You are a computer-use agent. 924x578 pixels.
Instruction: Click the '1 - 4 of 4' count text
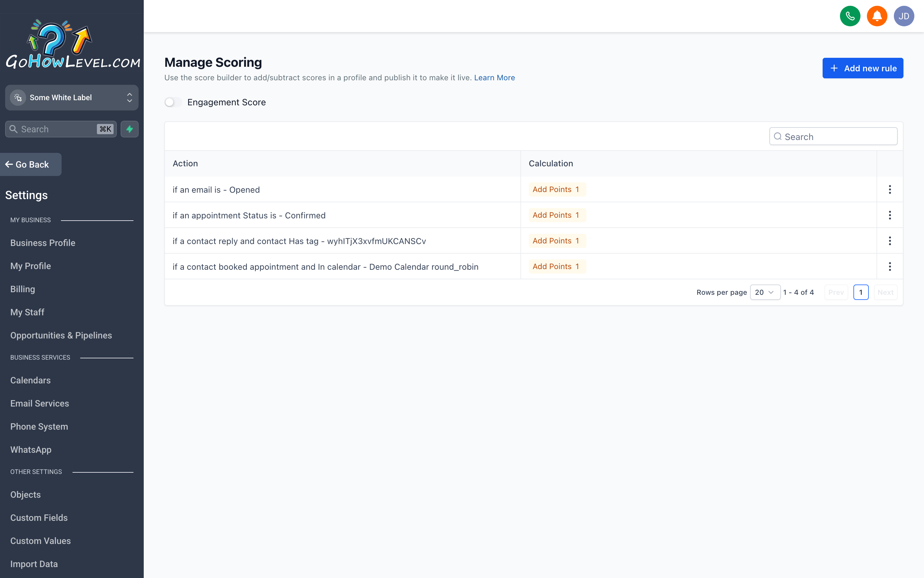tap(798, 293)
